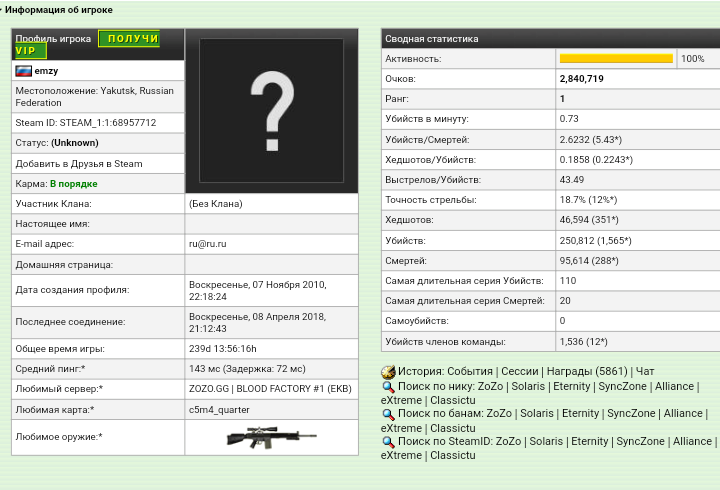Click magnifier icon next to Поиск по нику
The height and width of the screenshot is (490, 720).
click(388, 387)
